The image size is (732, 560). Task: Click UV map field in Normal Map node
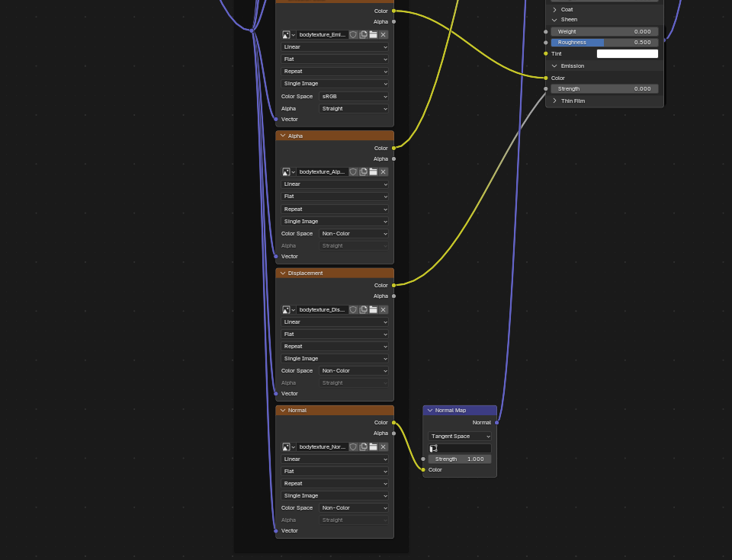[460, 448]
